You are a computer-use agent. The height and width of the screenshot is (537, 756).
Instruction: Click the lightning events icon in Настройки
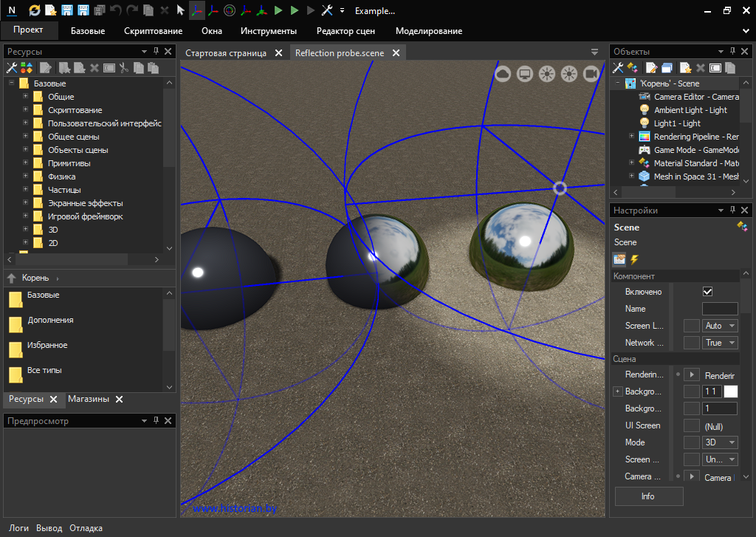tap(634, 259)
